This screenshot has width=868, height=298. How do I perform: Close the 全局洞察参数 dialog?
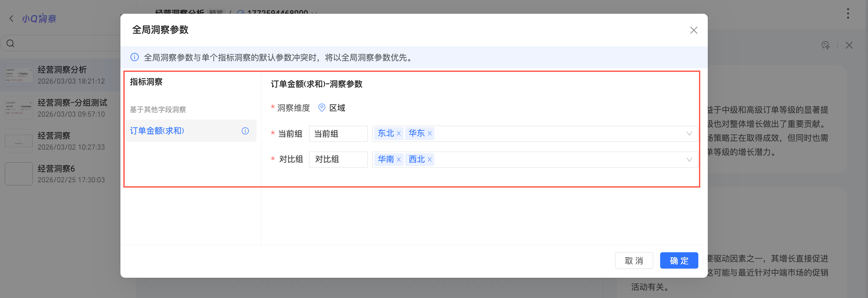point(693,30)
